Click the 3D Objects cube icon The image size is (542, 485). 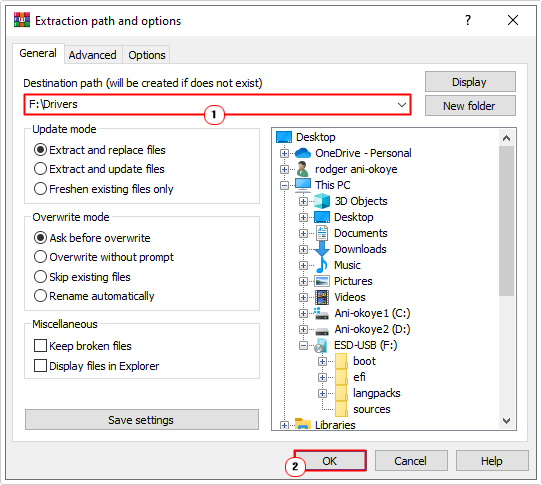[322, 201]
